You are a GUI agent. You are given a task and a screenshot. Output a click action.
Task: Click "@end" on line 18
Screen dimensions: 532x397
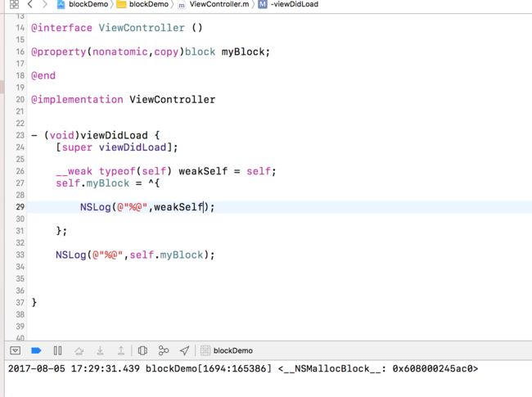pos(43,75)
